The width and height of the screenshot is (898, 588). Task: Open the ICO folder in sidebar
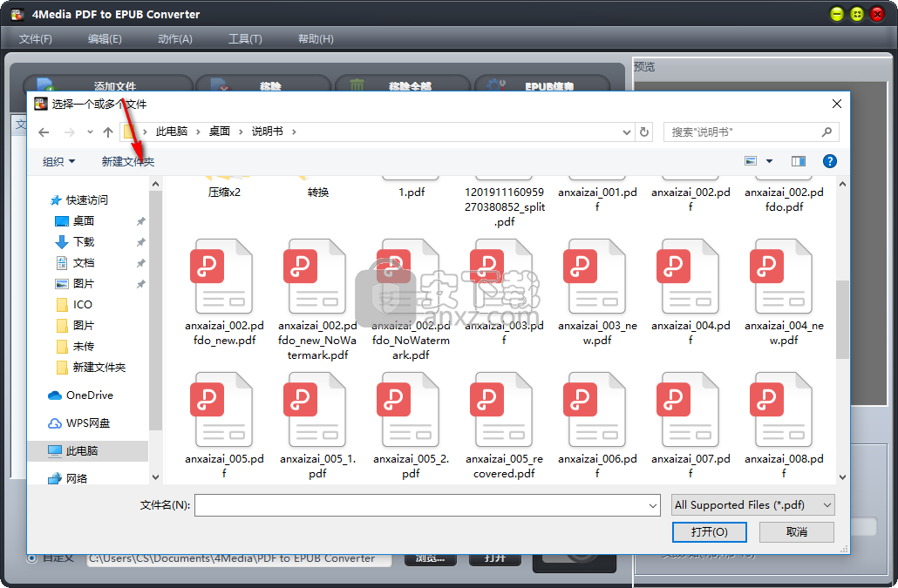[x=74, y=304]
